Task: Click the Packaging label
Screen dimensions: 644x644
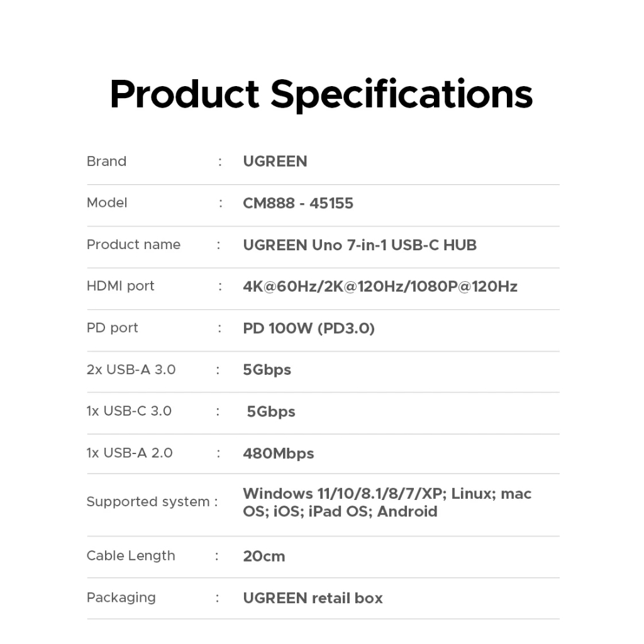Action: click(121, 598)
